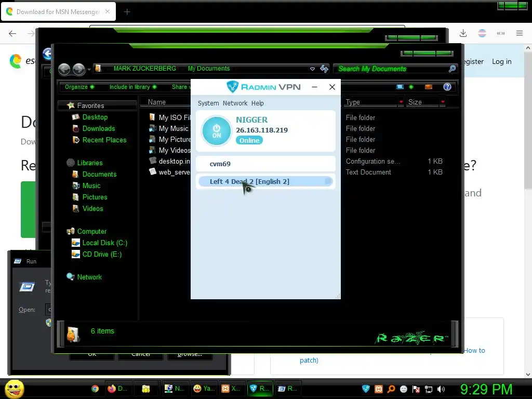
Task: Open the Organize dropdown menu
Action: pos(79,87)
